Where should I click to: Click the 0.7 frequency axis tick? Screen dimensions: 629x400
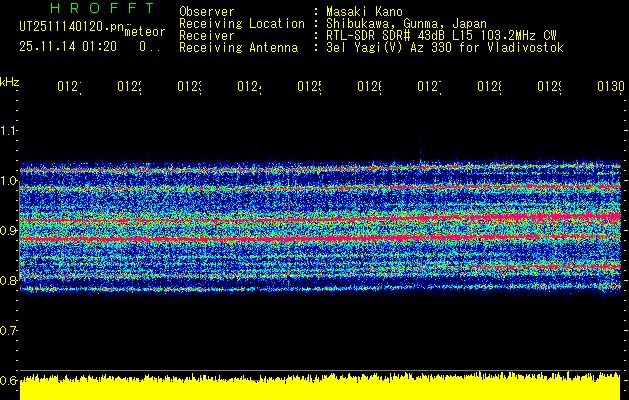tap(9, 331)
